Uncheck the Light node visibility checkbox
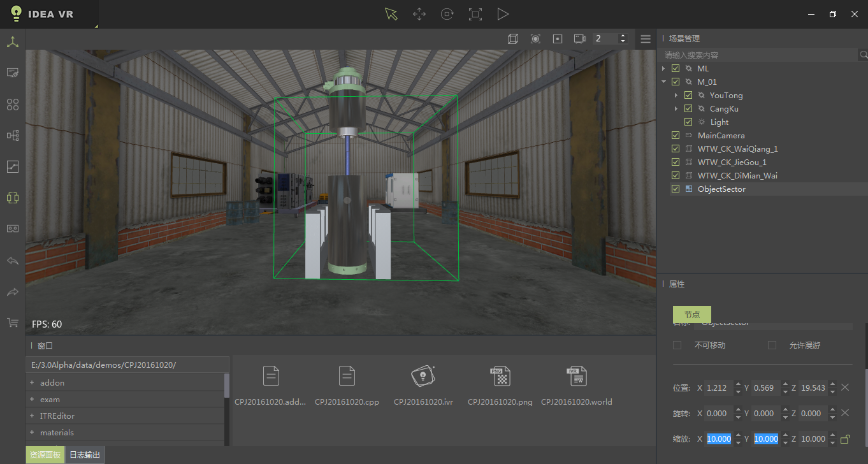Image resolution: width=868 pixels, height=464 pixels. coord(688,121)
